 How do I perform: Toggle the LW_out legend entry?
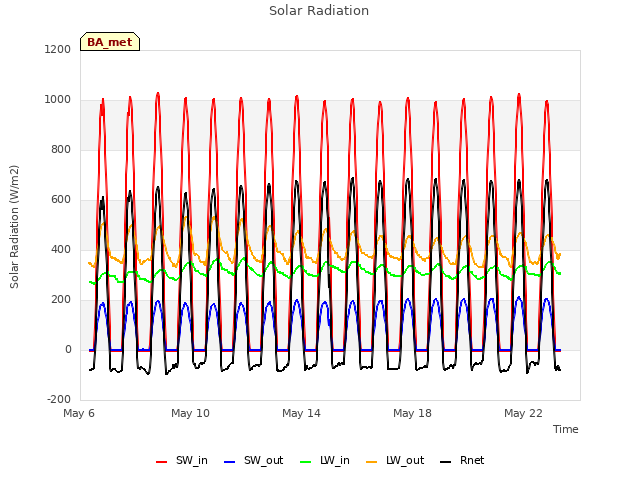(395, 461)
